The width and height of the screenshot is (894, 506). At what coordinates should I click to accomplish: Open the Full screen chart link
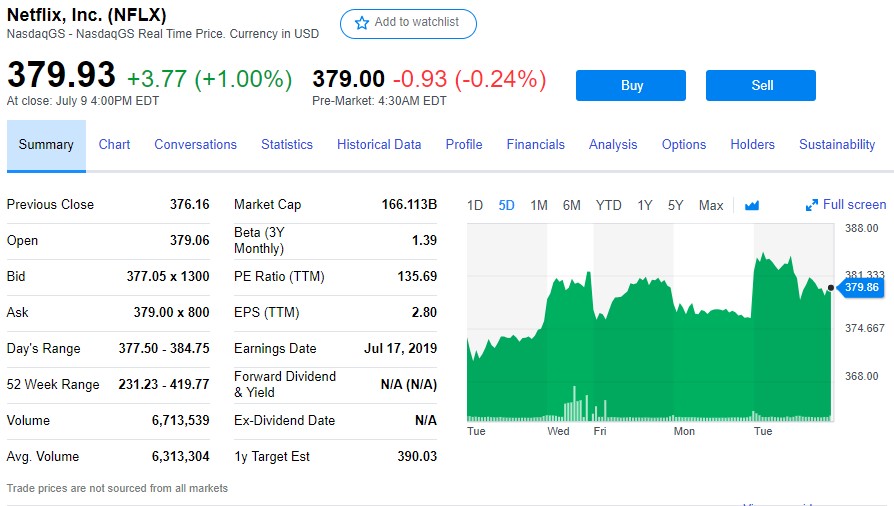pyautogui.click(x=846, y=205)
